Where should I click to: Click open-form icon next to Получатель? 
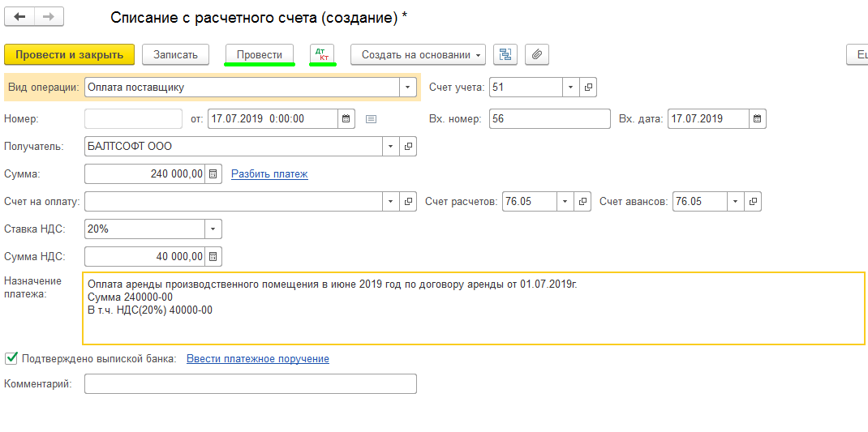[x=408, y=147]
